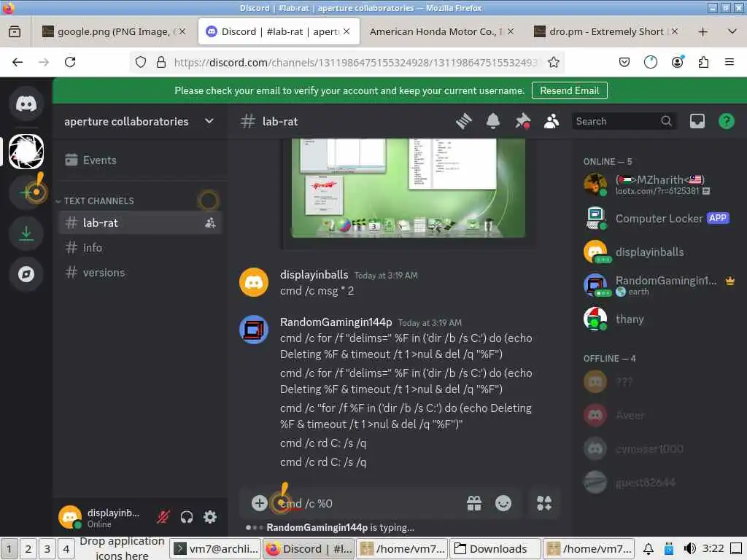Screen dimensions: 747x560
Task: Open Discord direct messages home icon
Action: 26,104
